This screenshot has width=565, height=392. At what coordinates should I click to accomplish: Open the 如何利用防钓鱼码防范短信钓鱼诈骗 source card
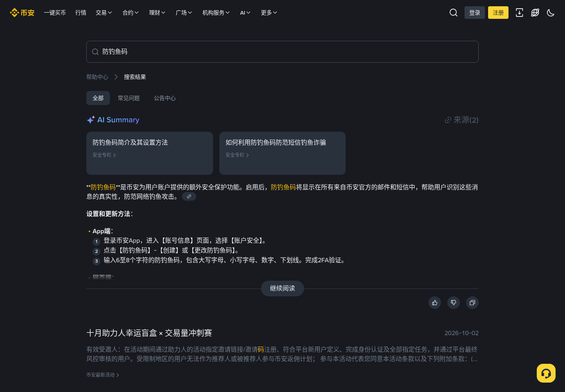tap(282, 153)
